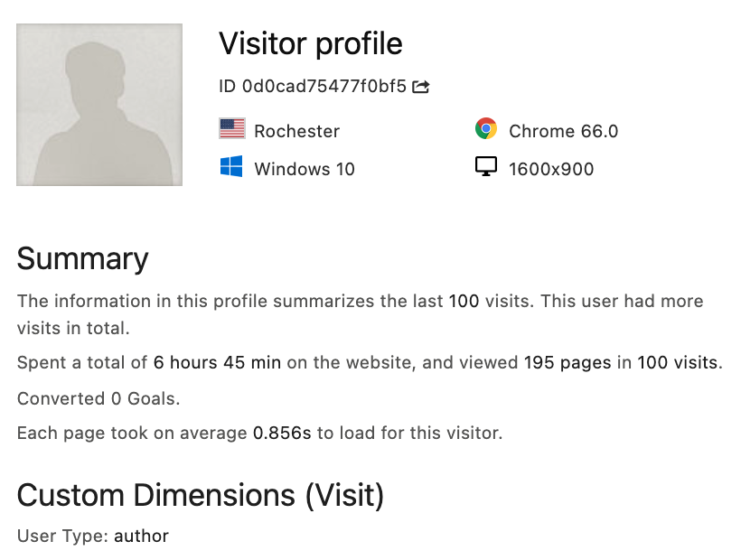Click the Rochester location label
Image resolution: width=741 pixels, height=560 pixels.
pyautogui.click(x=299, y=131)
